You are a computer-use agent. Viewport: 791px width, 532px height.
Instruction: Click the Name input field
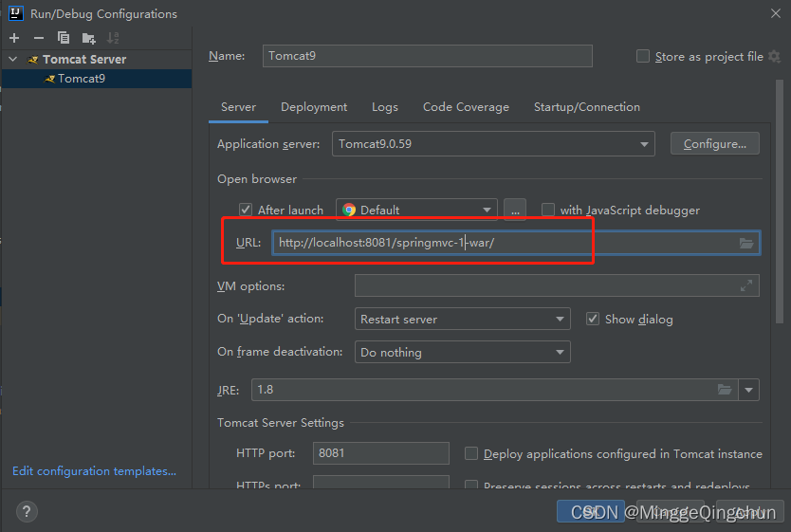click(x=428, y=56)
